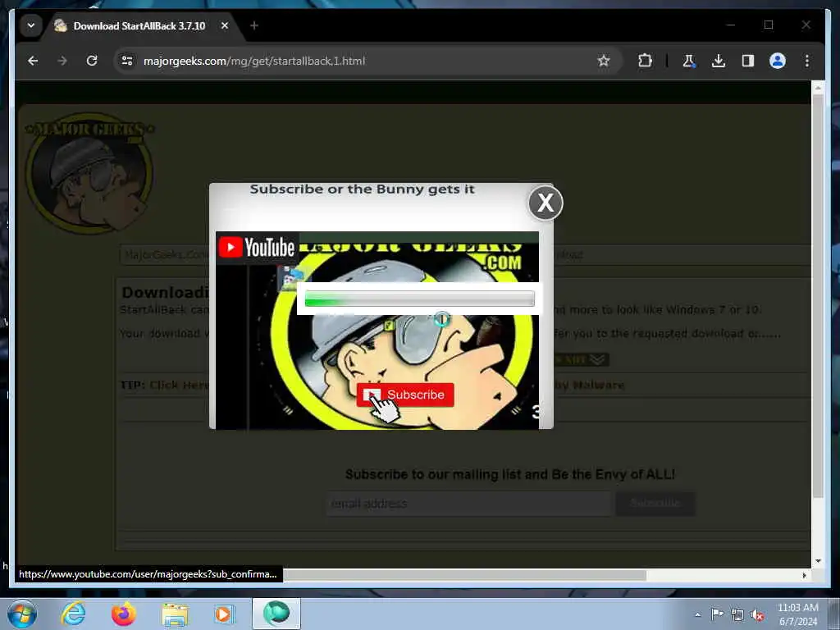Click the MajorGeeks video thumbnail
The width and height of the screenshot is (840, 630).
click(x=377, y=330)
